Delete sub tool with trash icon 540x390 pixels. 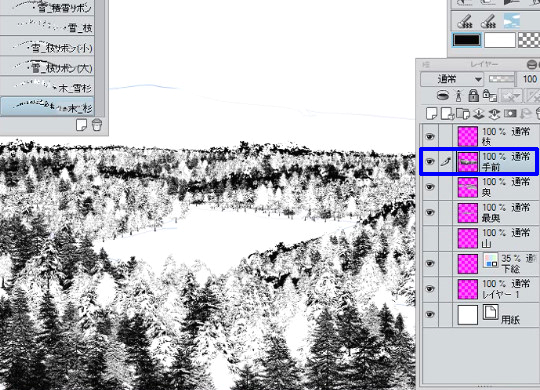point(97,124)
